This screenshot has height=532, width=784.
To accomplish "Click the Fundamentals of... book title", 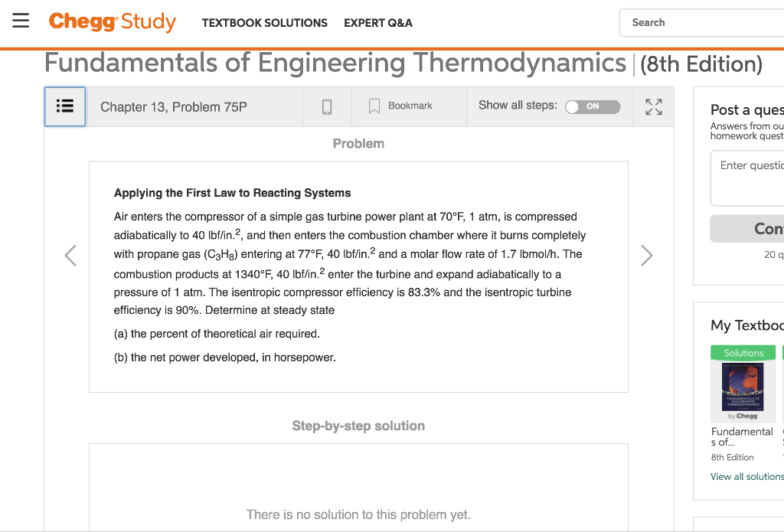I will tap(742, 436).
